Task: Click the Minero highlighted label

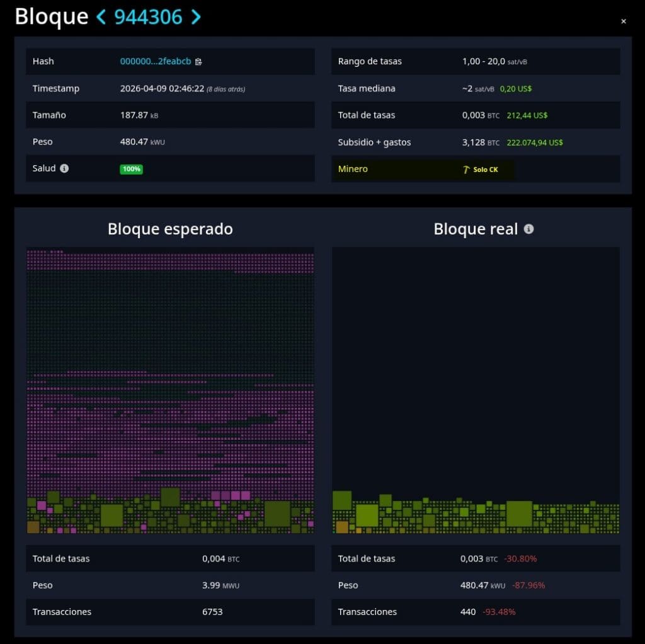Action: click(353, 169)
